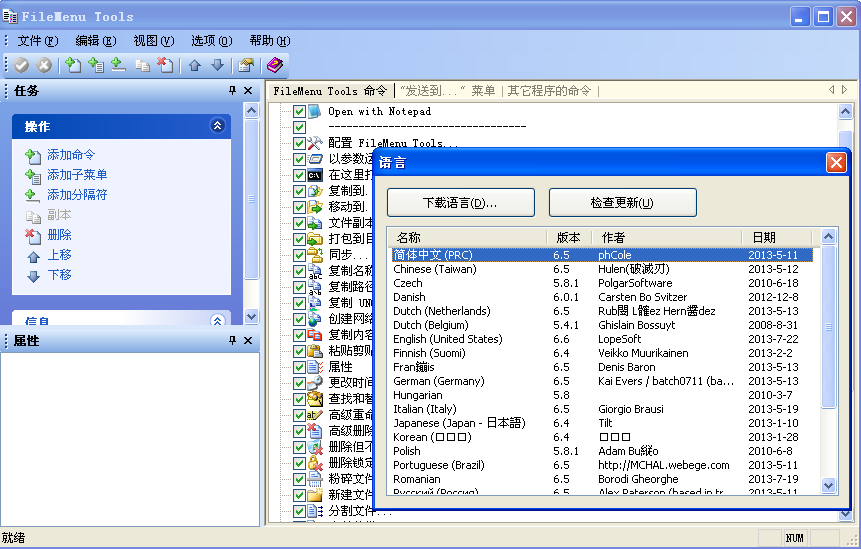Collapse the 操作 section with chevron
Viewport: 861px width, 549px height.
217,126
